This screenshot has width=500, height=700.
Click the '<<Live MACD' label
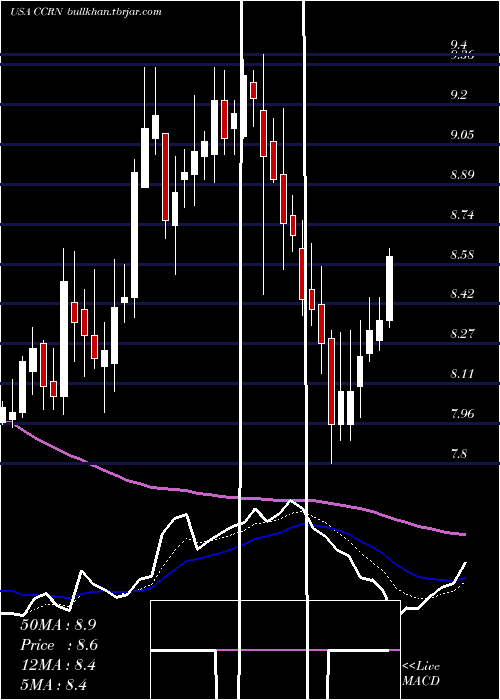421,673
